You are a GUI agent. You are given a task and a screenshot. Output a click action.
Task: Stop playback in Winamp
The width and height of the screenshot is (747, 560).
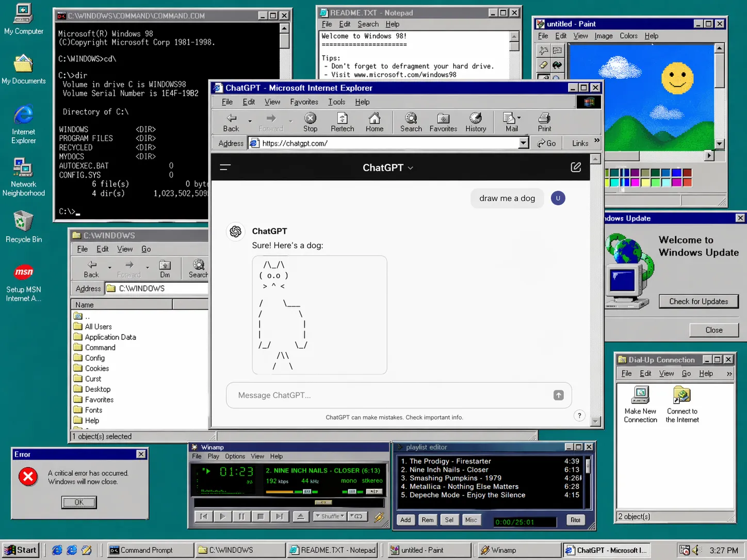click(x=260, y=516)
